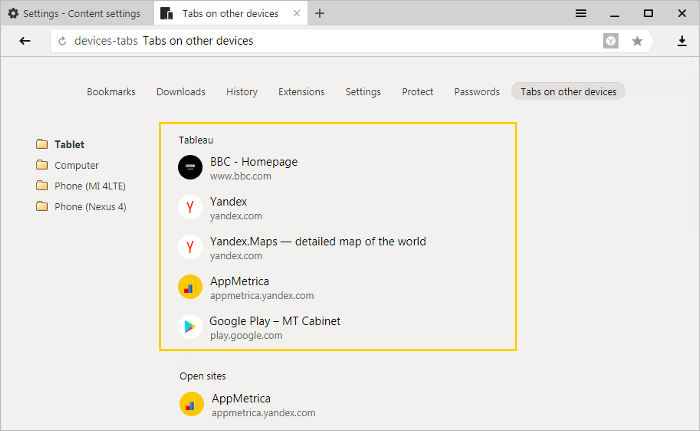Image resolution: width=700 pixels, height=431 pixels.
Task: Open the Settings section link
Action: point(363,92)
